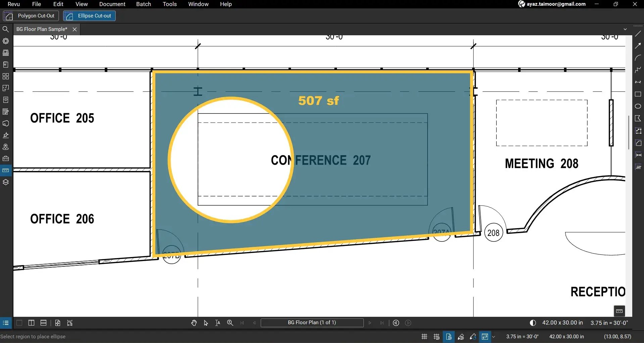
Task: Select the Polygon tool in right toolbar
Action: pos(638,118)
